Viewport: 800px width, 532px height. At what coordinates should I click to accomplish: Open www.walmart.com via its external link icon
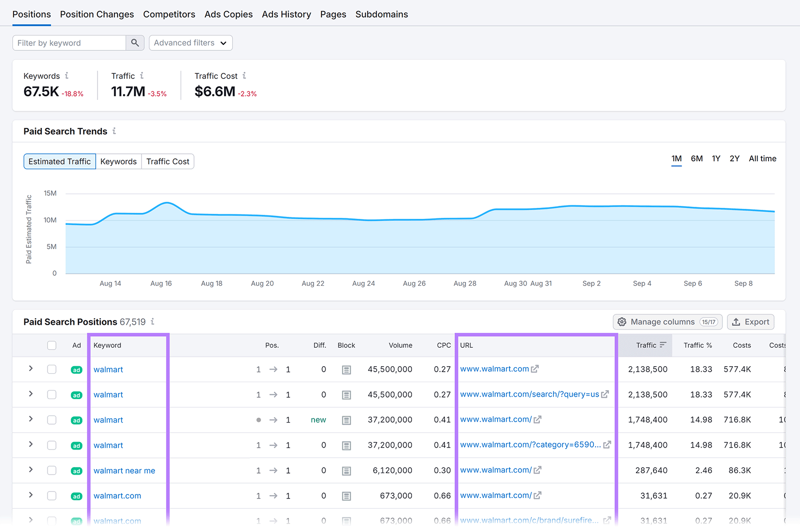(535, 369)
